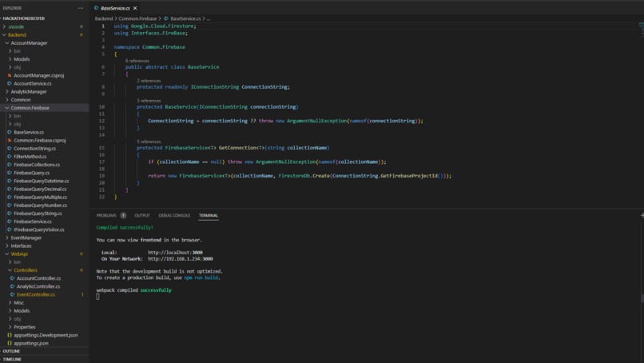Collapse the WebApi folder
The image size is (644, 363).
[x=19, y=254]
